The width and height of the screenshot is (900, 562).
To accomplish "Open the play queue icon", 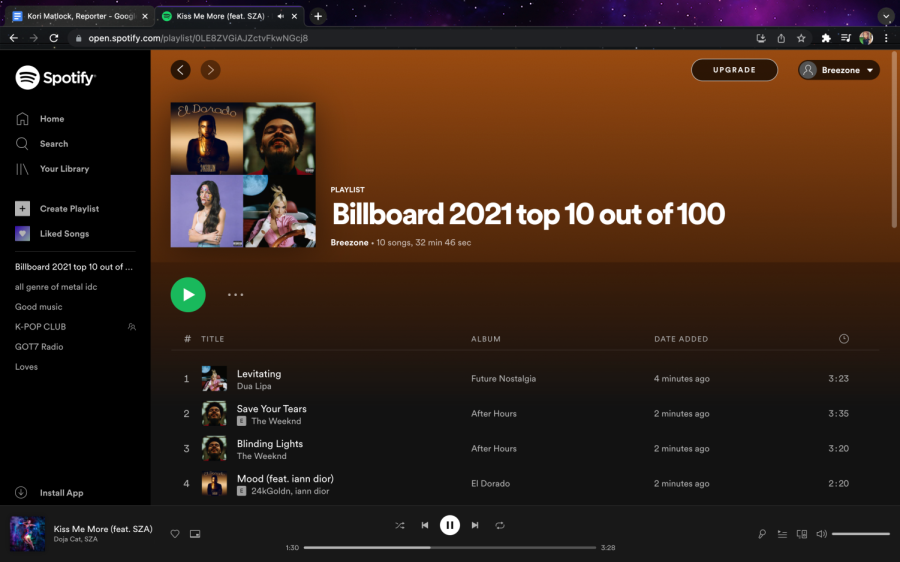I will [x=782, y=534].
